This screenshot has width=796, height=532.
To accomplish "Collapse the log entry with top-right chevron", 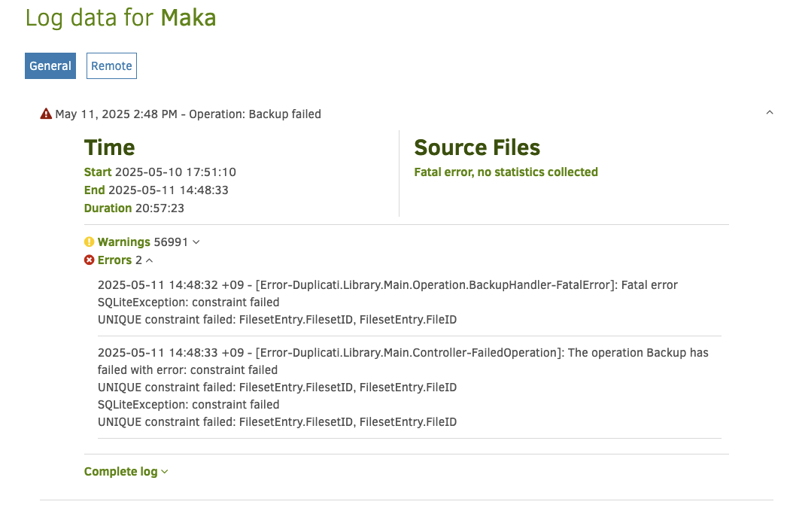I will tap(770, 113).
